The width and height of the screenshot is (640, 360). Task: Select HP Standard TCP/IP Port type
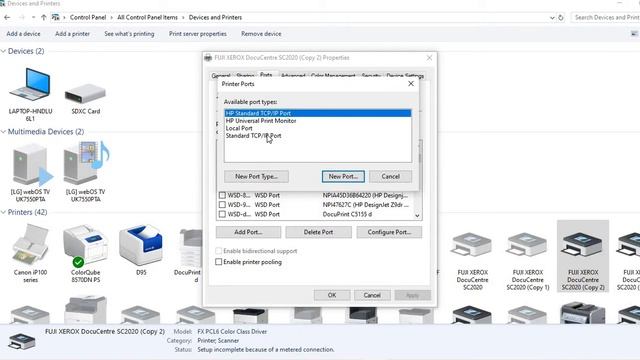click(318, 113)
